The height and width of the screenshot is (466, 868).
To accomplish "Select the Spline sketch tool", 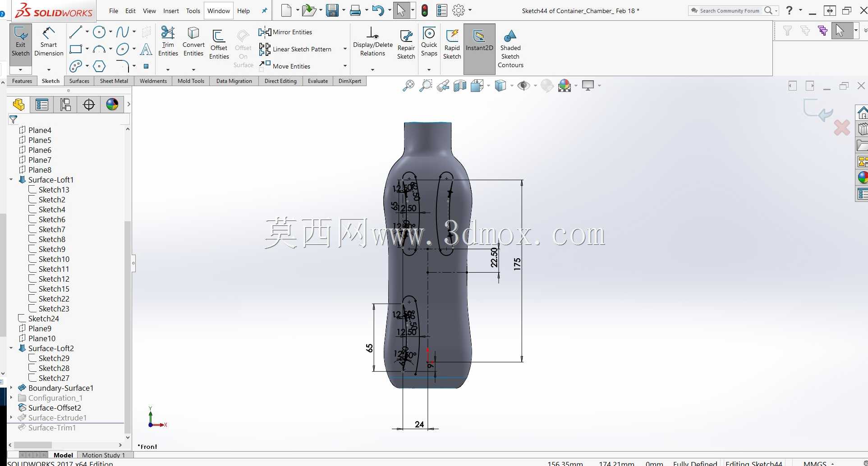I will coord(123,32).
